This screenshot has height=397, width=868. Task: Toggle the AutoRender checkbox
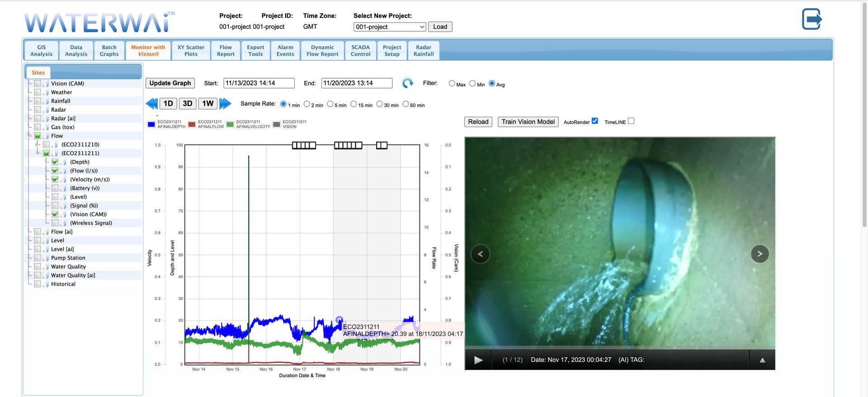pos(595,121)
